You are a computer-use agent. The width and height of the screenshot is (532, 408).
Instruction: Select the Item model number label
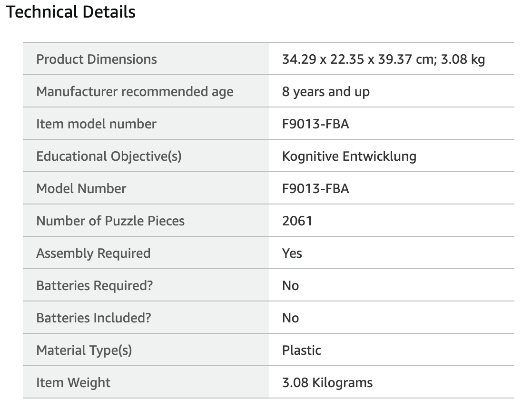(x=96, y=124)
